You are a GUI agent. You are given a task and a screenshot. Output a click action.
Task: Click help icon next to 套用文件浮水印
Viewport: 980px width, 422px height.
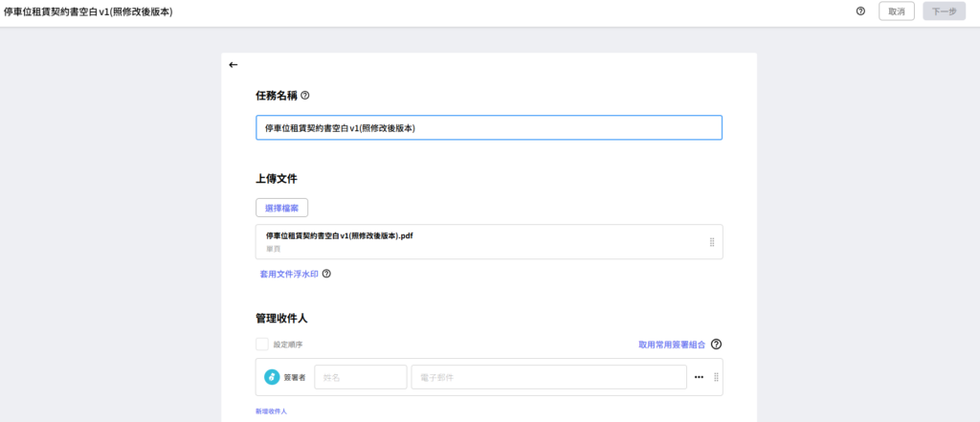tap(326, 274)
